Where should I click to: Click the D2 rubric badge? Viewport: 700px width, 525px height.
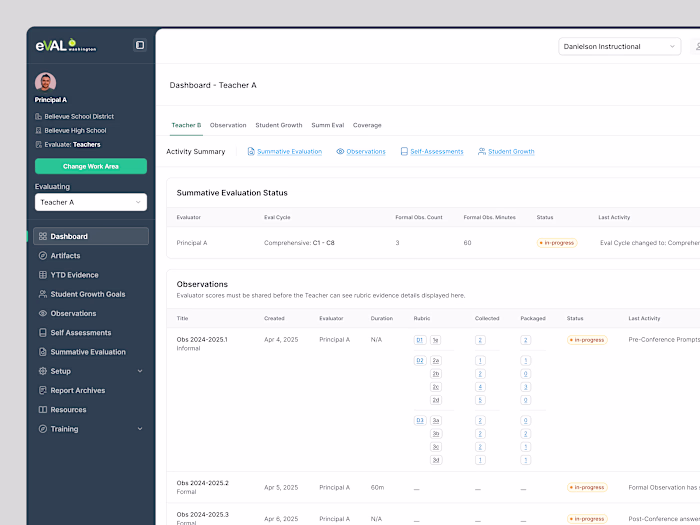click(x=420, y=361)
